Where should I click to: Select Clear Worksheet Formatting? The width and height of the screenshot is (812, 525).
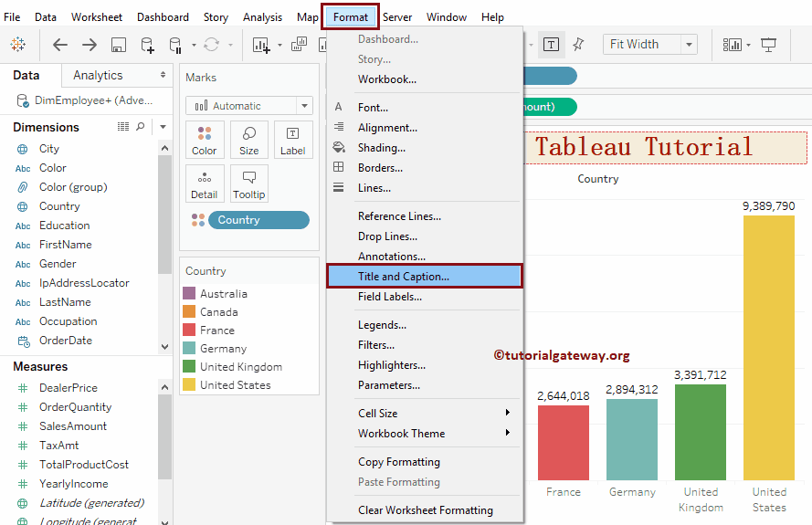point(425,510)
